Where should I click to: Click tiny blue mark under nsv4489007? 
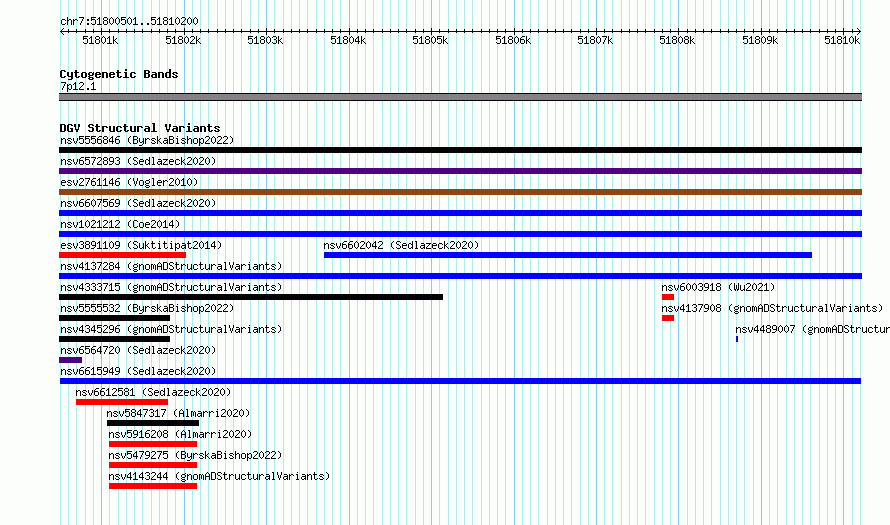pyautogui.click(x=737, y=339)
